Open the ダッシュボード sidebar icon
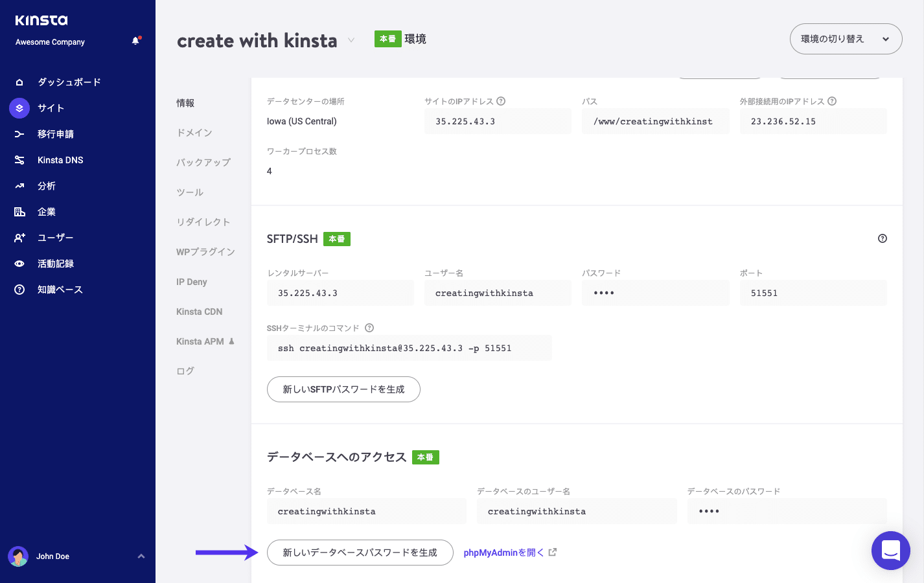 click(x=19, y=82)
